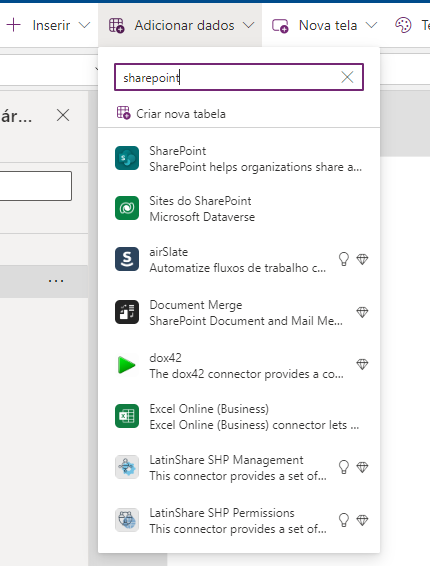Click the Inserir plus icon
The height and width of the screenshot is (566, 430).
[14, 25]
